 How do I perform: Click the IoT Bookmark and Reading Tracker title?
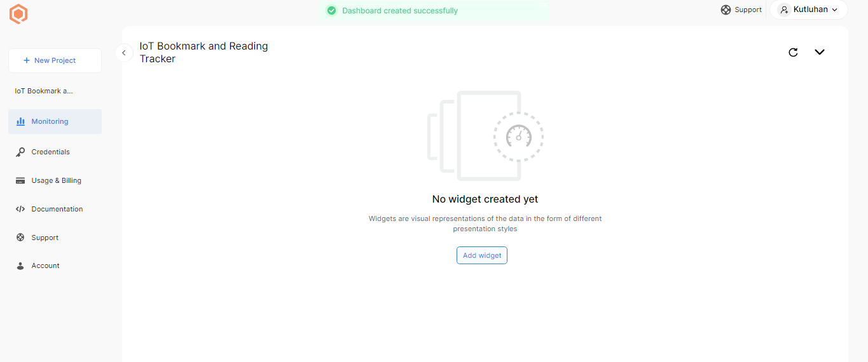pyautogui.click(x=203, y=52)
